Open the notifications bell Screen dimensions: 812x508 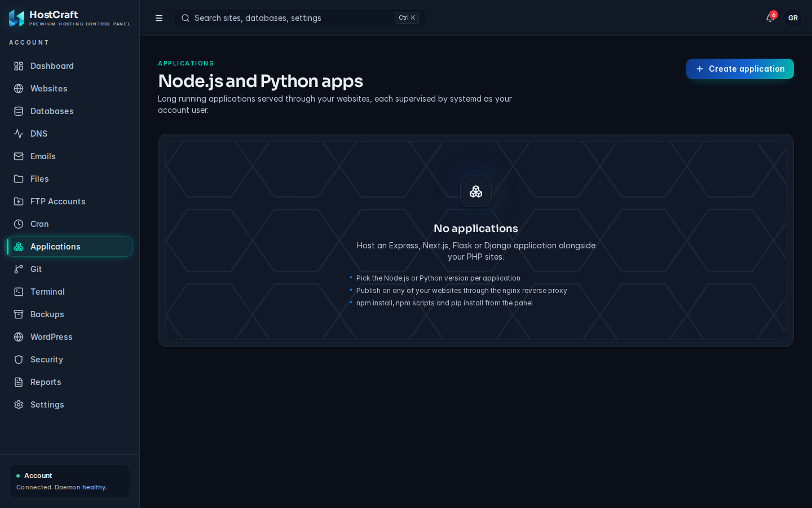coord(770,18)
